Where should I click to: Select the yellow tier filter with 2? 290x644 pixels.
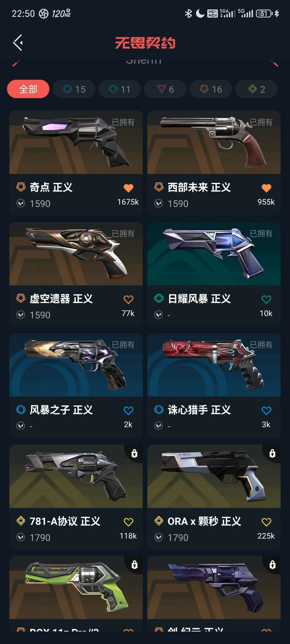click(256, 89)
